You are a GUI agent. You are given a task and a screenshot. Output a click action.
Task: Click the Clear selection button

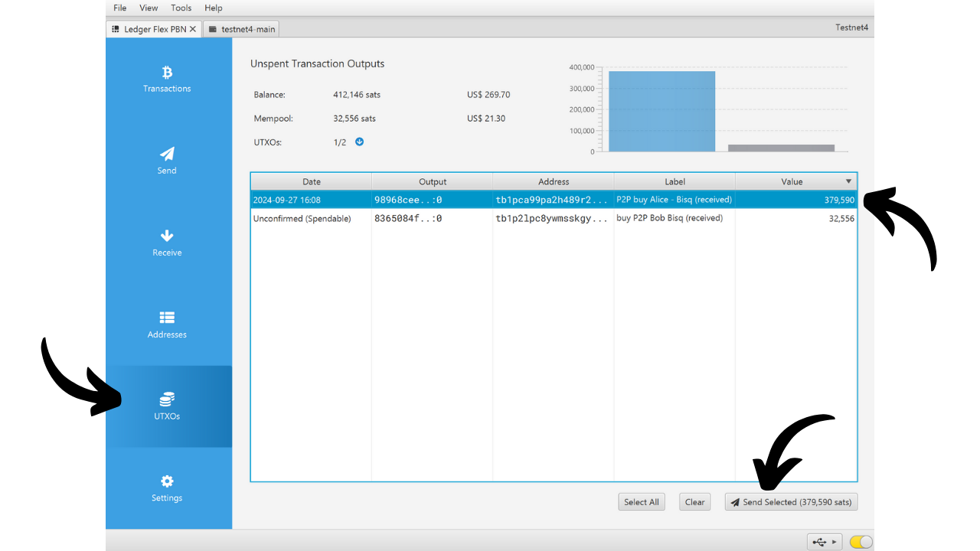pyautogui.click(x=694, y=502)
